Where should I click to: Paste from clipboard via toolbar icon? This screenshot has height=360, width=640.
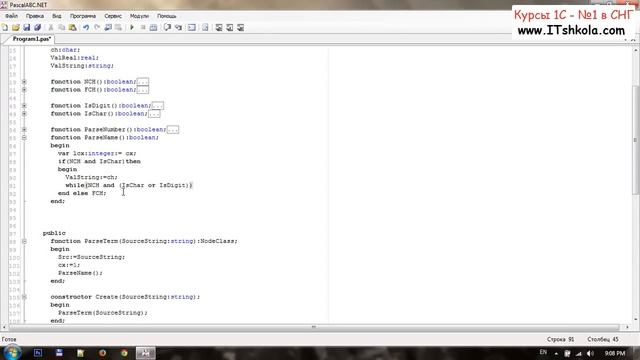point(73,28)
